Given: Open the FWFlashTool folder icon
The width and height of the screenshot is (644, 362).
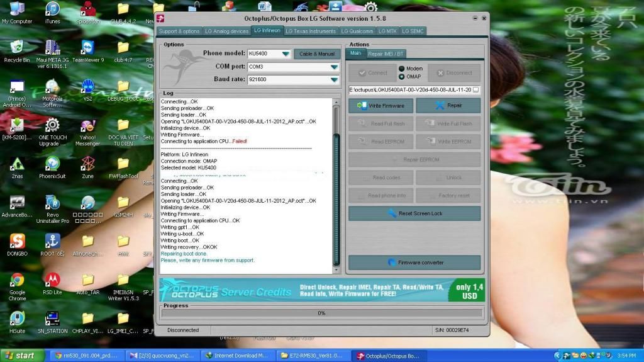Looking at the screenshot, I should [x=123, y=167].
